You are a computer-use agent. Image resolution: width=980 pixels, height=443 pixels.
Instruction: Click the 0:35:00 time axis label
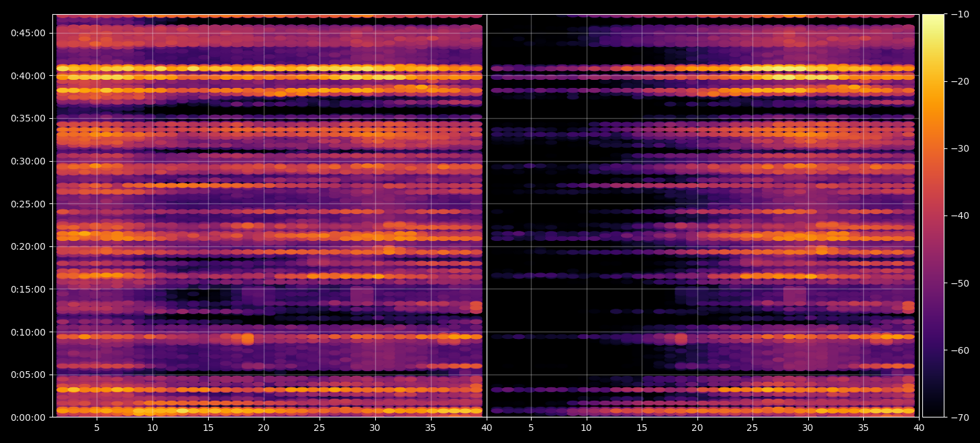[28, 118]
